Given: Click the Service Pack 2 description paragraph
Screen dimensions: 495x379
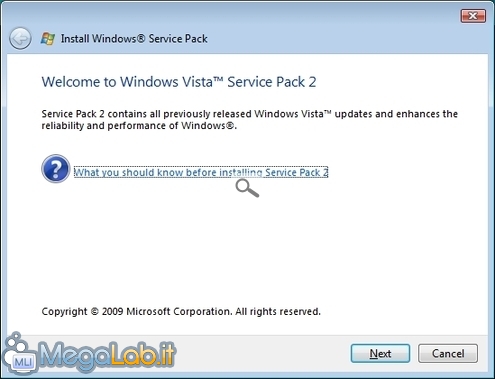Looking at the screenshot, I should coord(249,120).
